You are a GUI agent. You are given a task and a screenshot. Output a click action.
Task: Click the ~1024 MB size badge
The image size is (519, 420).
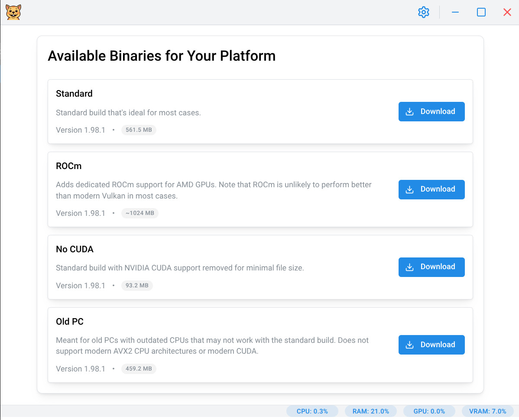140,213
